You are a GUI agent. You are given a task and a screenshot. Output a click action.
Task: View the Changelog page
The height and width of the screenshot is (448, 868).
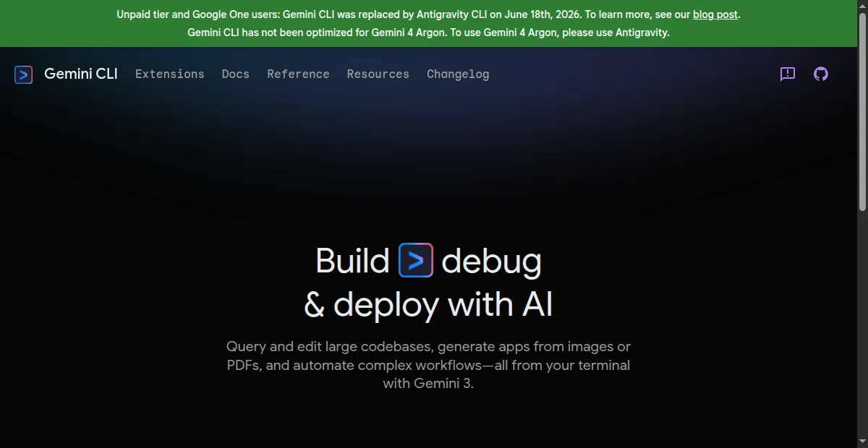click(x=458, y=74)
